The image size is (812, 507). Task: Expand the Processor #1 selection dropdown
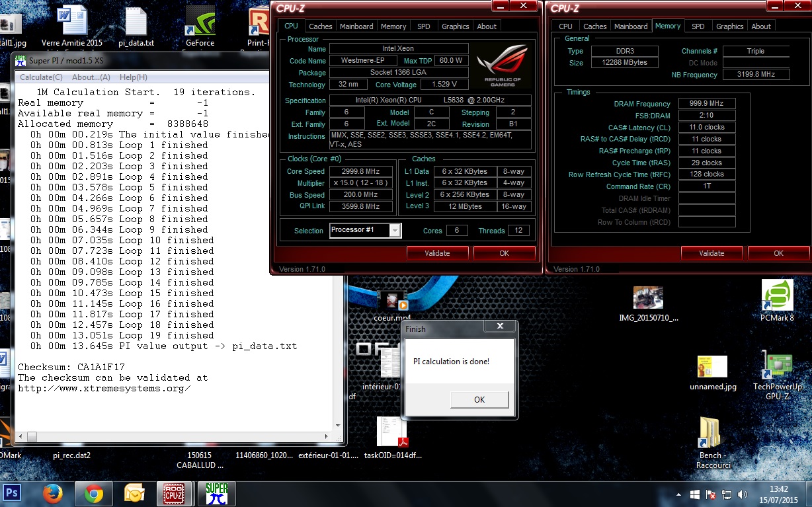pos(395,230)
